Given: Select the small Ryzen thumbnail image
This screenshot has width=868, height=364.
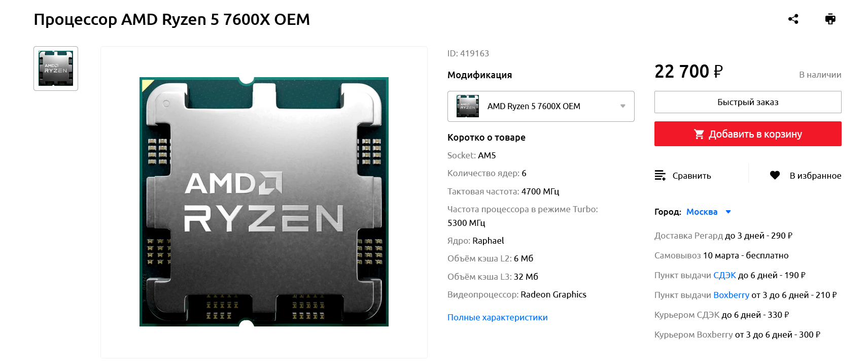Looking at the screenshot, I should click(56, 69).
